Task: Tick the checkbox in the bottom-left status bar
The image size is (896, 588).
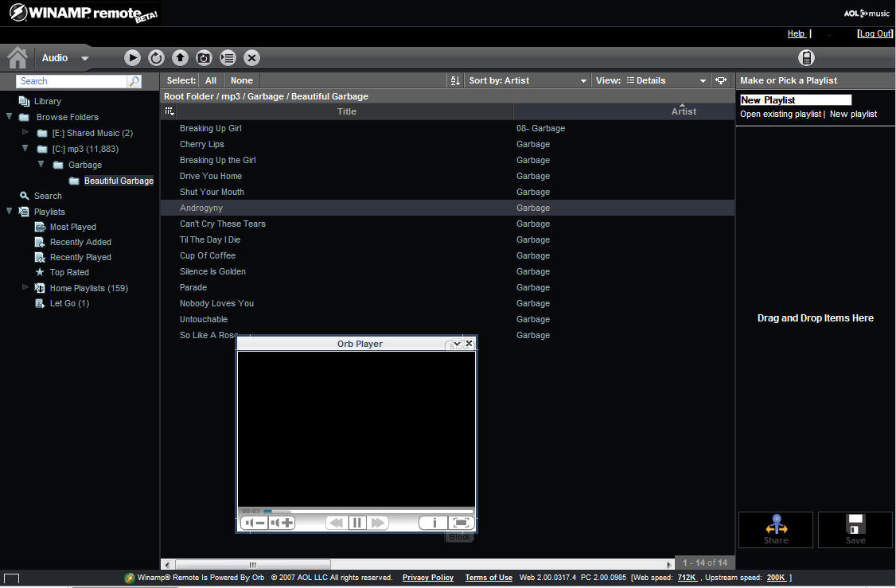Action: (x=11, y=577)
